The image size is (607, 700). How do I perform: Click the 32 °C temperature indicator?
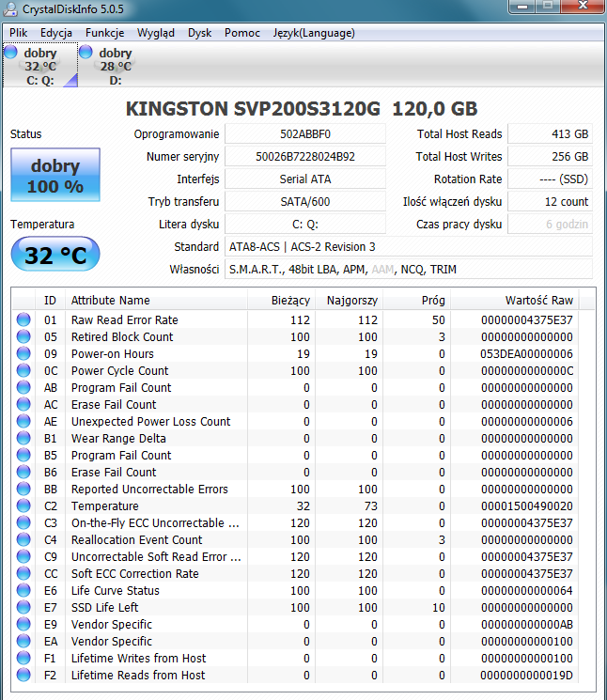coord(55,254)
